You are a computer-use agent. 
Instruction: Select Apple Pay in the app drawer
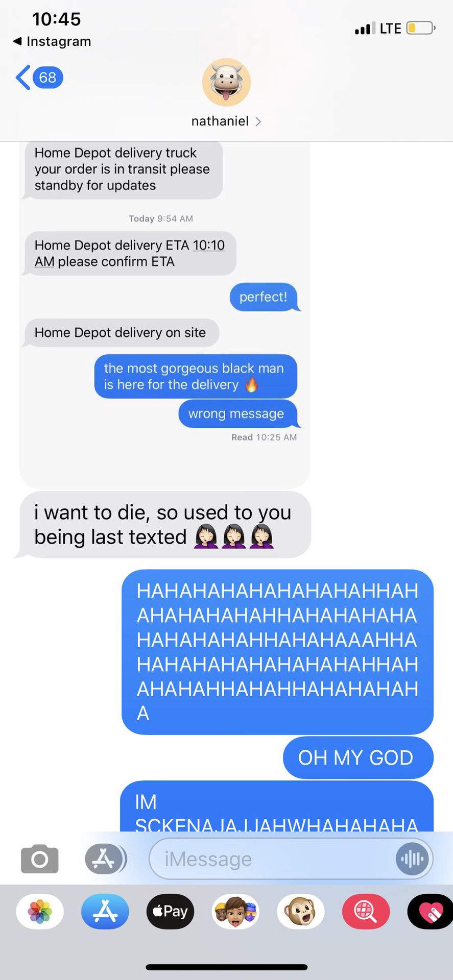coord(171,911)
